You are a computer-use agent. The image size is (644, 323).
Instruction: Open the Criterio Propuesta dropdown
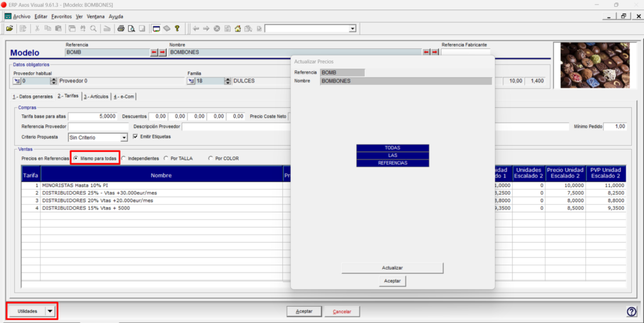[124, 138]
